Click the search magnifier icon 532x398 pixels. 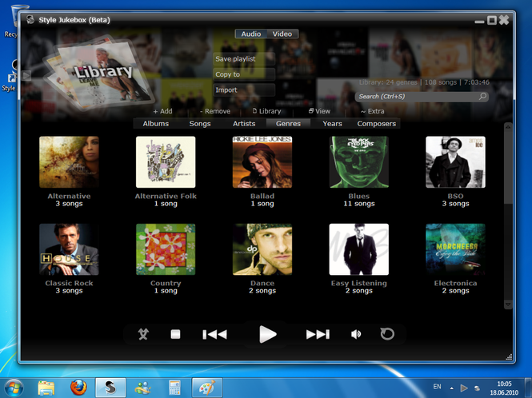pos(482,97)
